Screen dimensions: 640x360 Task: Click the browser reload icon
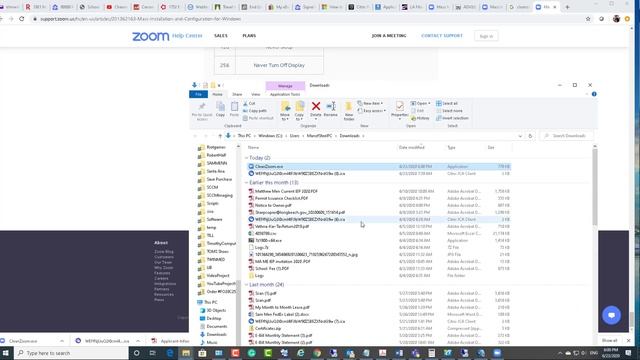pos(22,19)
